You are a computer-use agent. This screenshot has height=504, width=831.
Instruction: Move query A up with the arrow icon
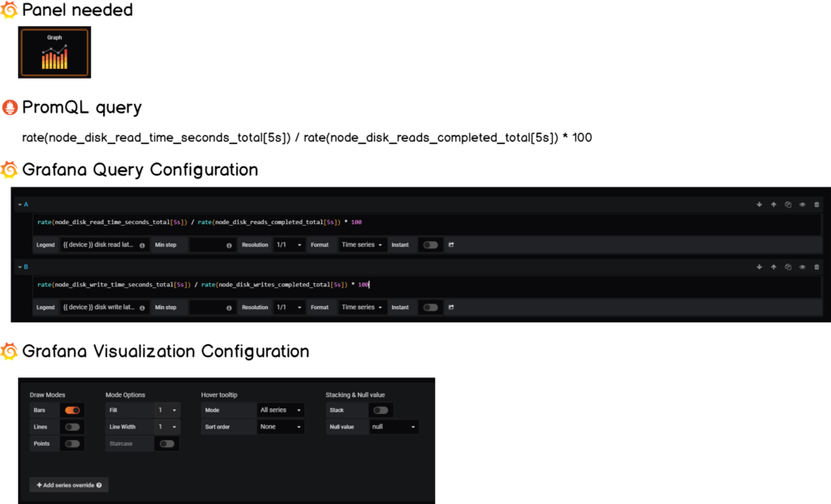tap(773, 205)
